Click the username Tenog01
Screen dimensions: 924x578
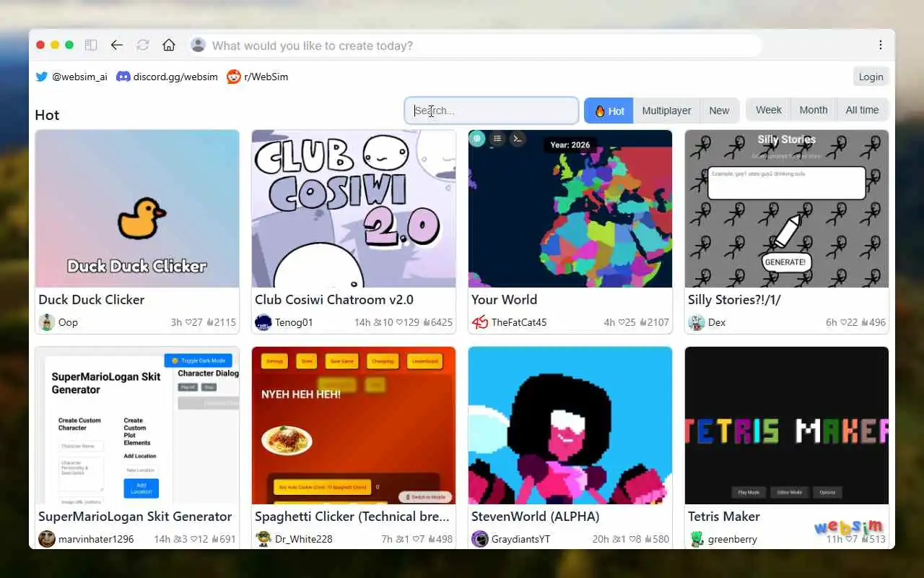click(294, 322)
